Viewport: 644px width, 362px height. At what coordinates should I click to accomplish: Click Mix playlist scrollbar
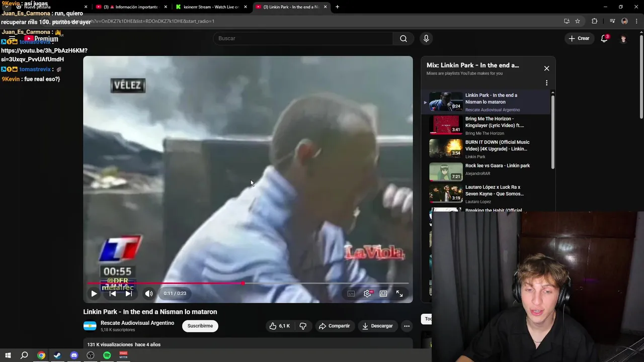(x=553, y=132)
